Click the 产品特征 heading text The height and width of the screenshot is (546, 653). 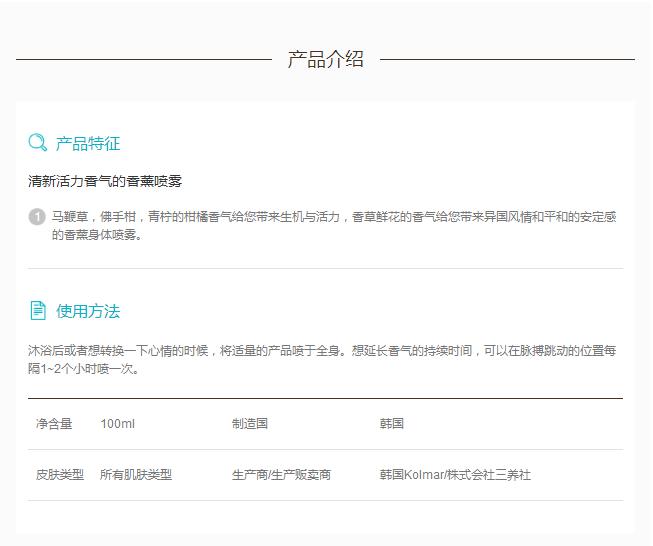[88, 144]
